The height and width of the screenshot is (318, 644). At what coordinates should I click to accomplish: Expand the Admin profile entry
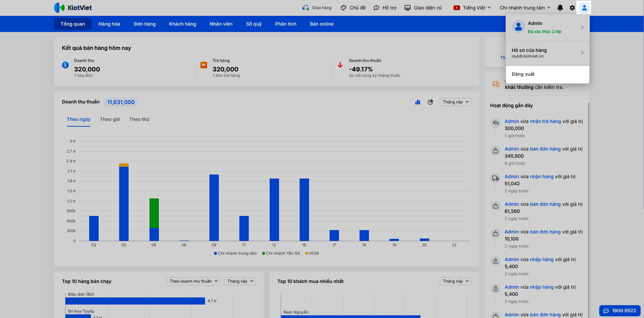pos(548,27)
